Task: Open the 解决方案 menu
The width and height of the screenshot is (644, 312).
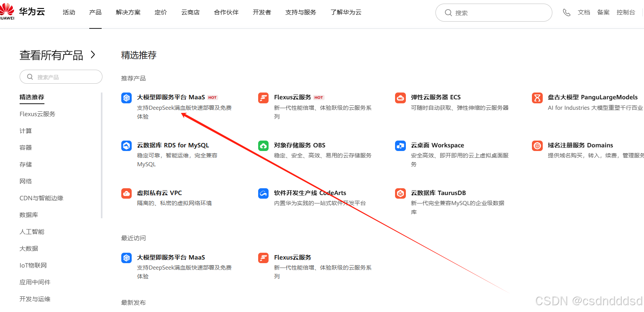Action: (x=128, y=12)
